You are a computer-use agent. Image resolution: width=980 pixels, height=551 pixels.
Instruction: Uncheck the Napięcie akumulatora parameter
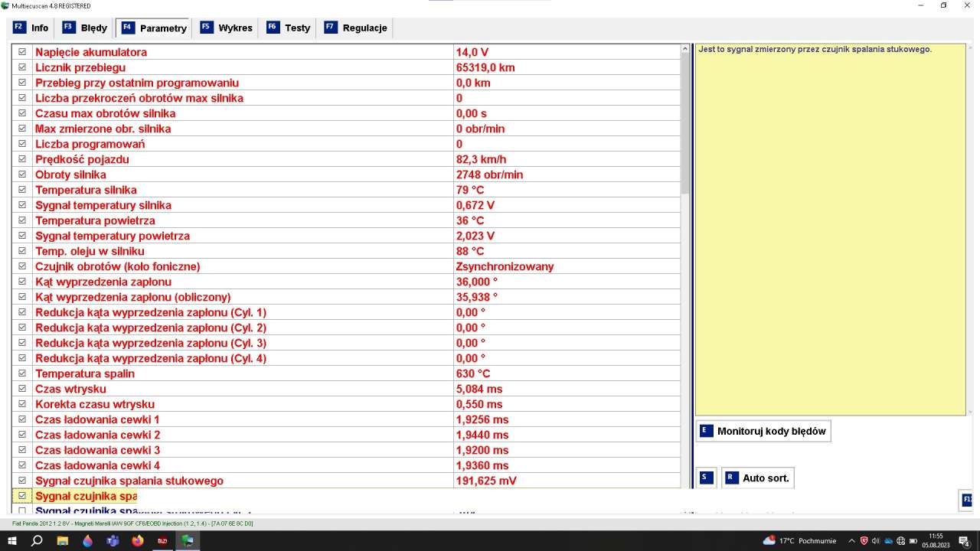[22, 52]
